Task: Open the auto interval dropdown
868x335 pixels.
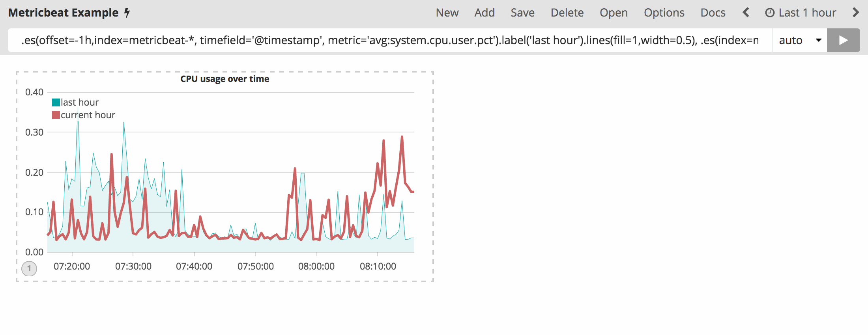Action: tap(799, 40)
